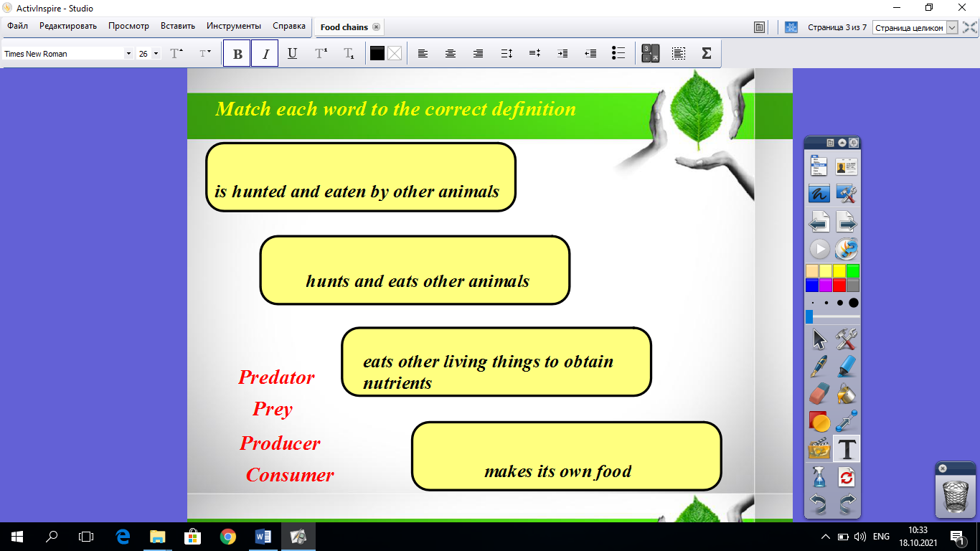Toggle Italic formatting
Screen dimensions: 980x551
pyautogui.click(x=265, y=54)
